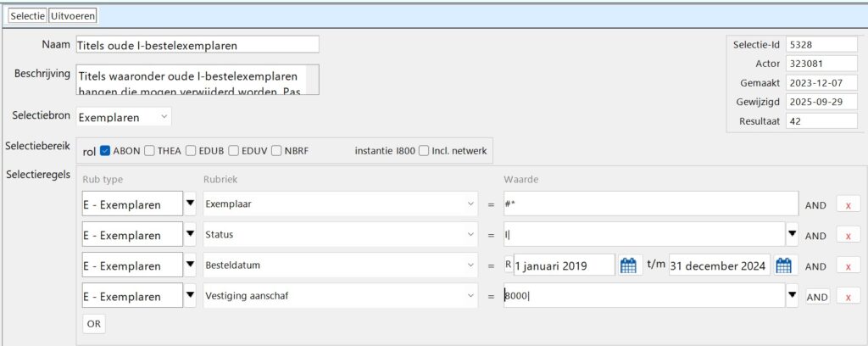Check the EDUB role checkbox
Viewport: 868px width, 346px height.
coord(192,152)
